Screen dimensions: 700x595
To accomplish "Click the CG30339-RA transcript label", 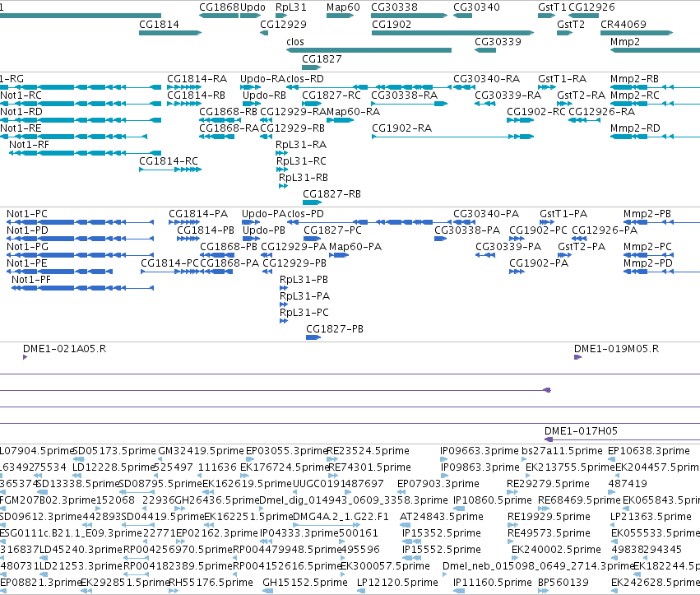I will pyautogui.click(x=508, y=95).
